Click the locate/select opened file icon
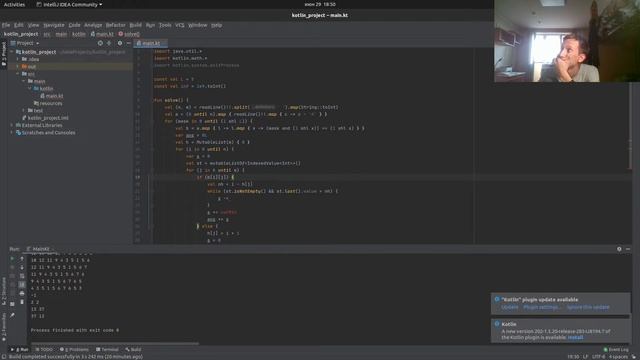The width and height of the screenshot is (640, 360). point(100,43)
